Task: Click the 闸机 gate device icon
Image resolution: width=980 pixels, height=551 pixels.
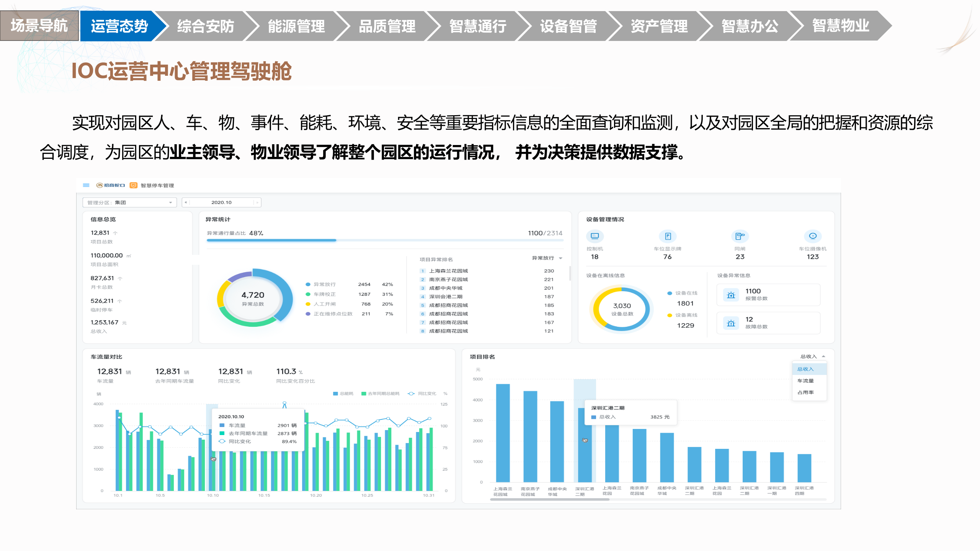Action: click(x=740, y=236)
